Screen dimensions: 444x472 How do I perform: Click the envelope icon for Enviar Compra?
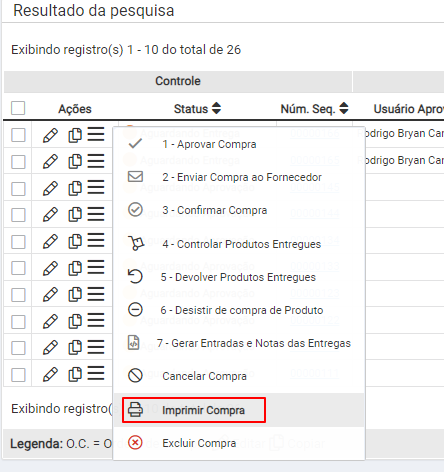pyautogui.click(x=135, y=177)
